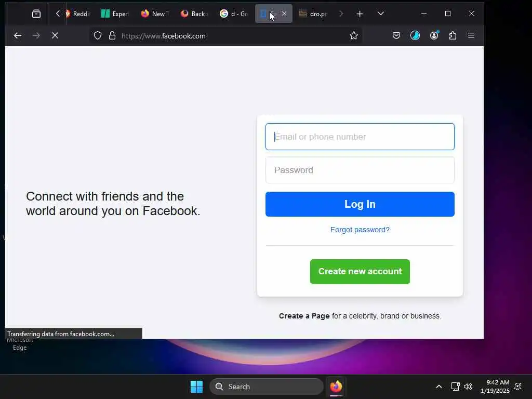Maximize the Firefox window
This screenshot has width=532, height=399.
(x=448, y=14)
